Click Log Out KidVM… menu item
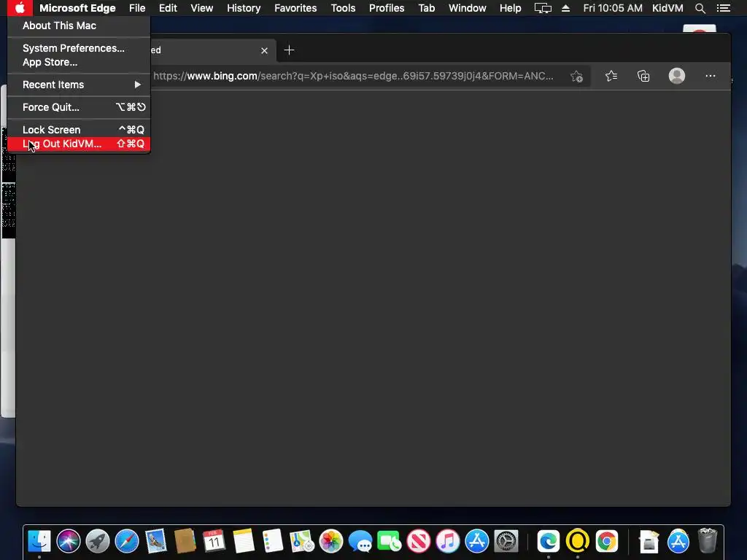Screen dimensions: 747x560 tap(79, 144)
